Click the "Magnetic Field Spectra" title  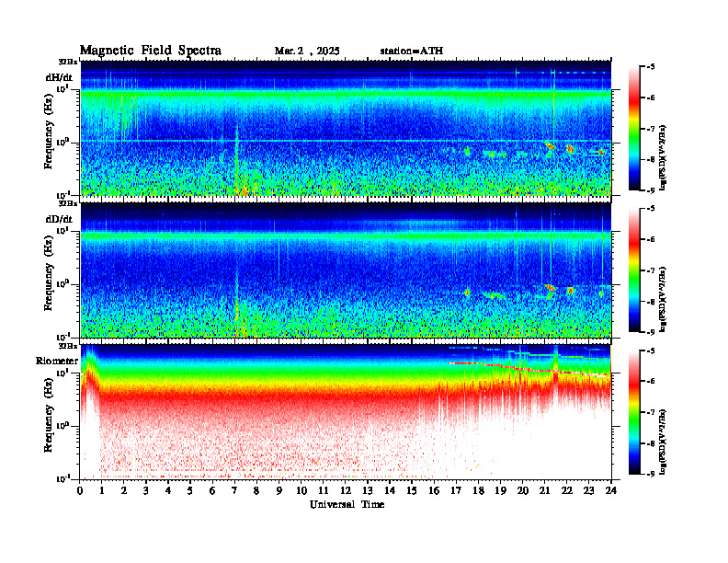tap(151, 51)
